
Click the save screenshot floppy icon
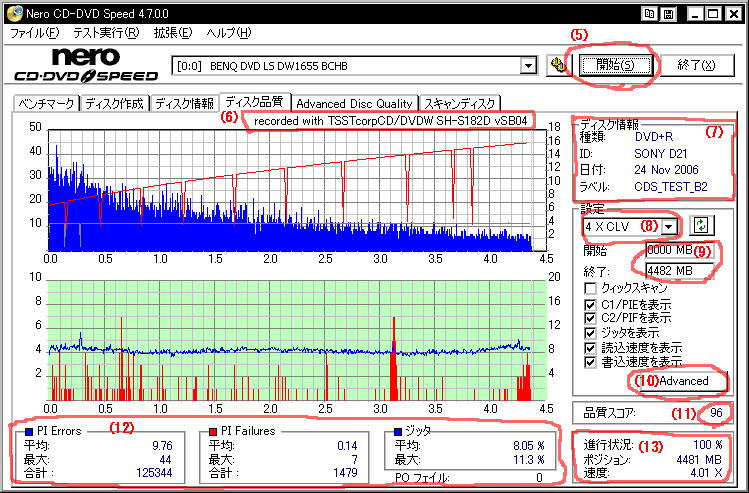click(x=668, y=14)
